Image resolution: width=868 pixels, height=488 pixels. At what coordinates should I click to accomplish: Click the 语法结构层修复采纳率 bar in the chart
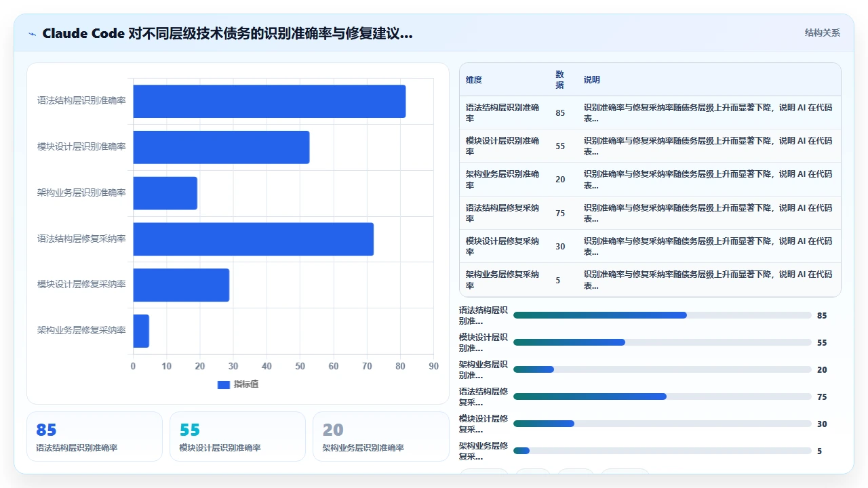click(x=253, y=239)
